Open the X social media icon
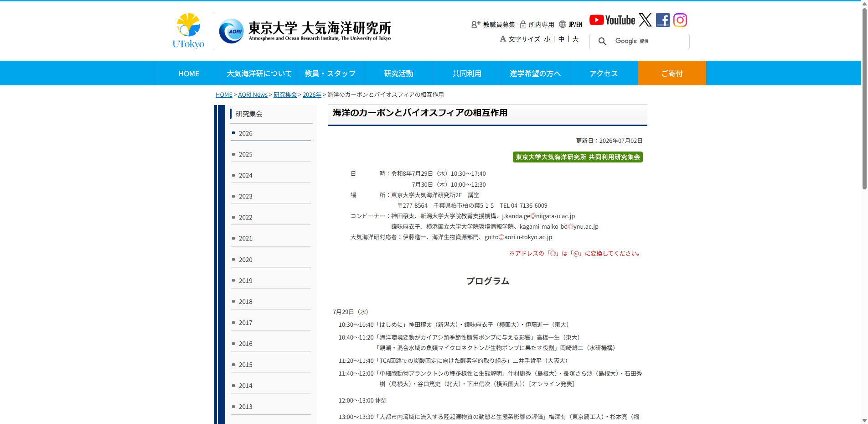868x424 pixels. click(x=645, y=20)
